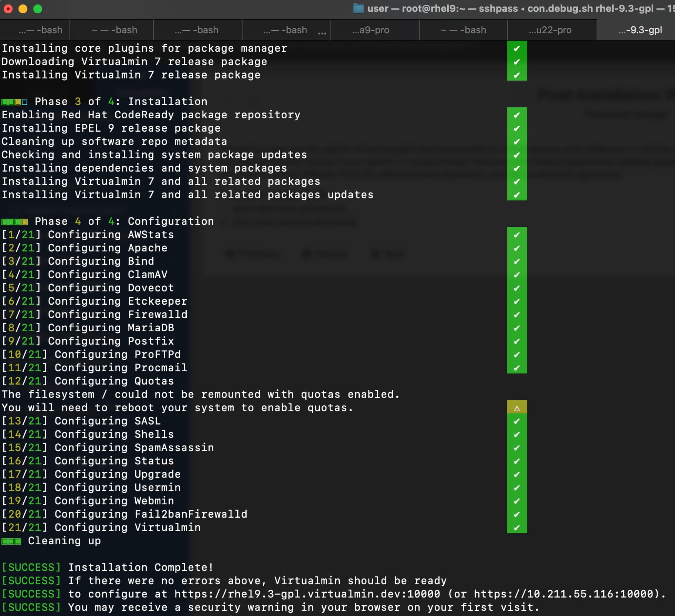Click the '[21/21]' step counter
This screenshot has width=675, height=616.
24,527
